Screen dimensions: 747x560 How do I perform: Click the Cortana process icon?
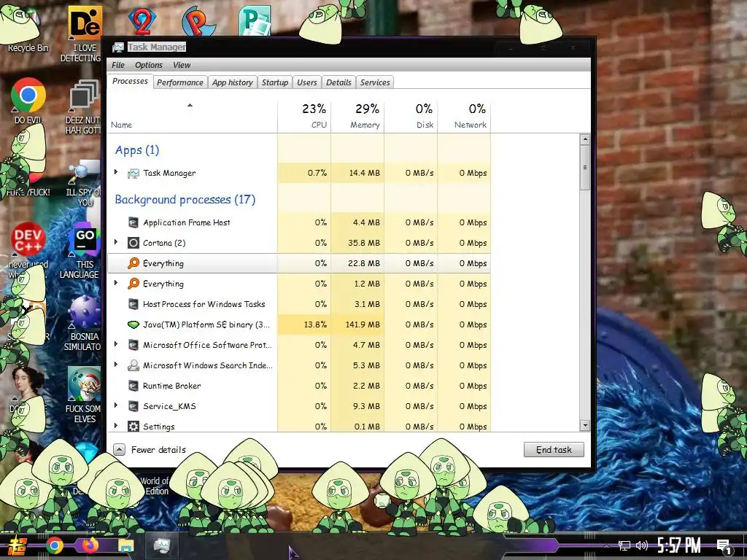coord(133,243)
